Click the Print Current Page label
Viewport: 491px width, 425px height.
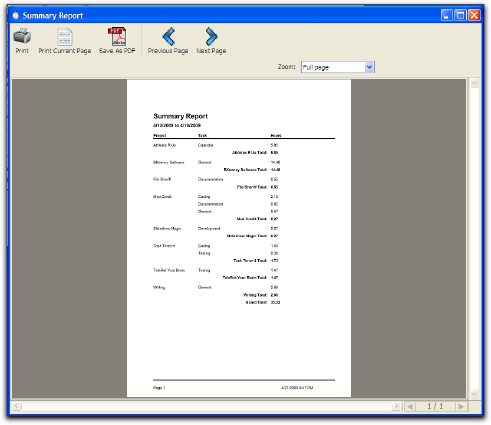point(65,51)
